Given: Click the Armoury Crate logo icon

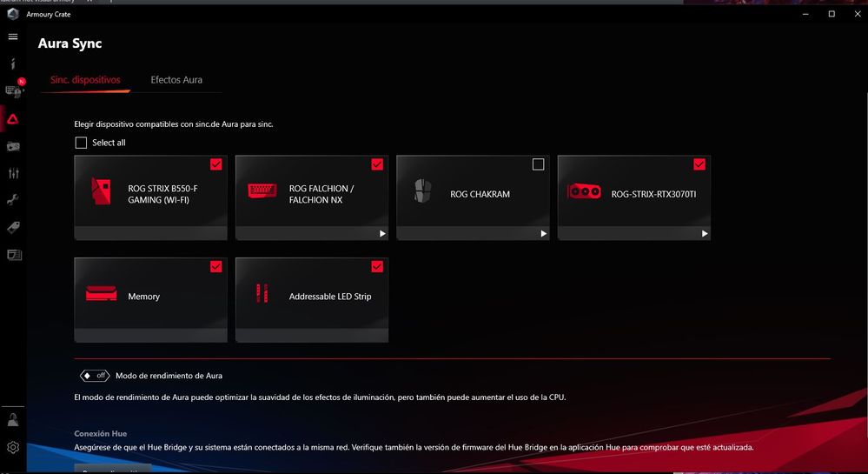Looking at the screenshot, I should point(13,14).
